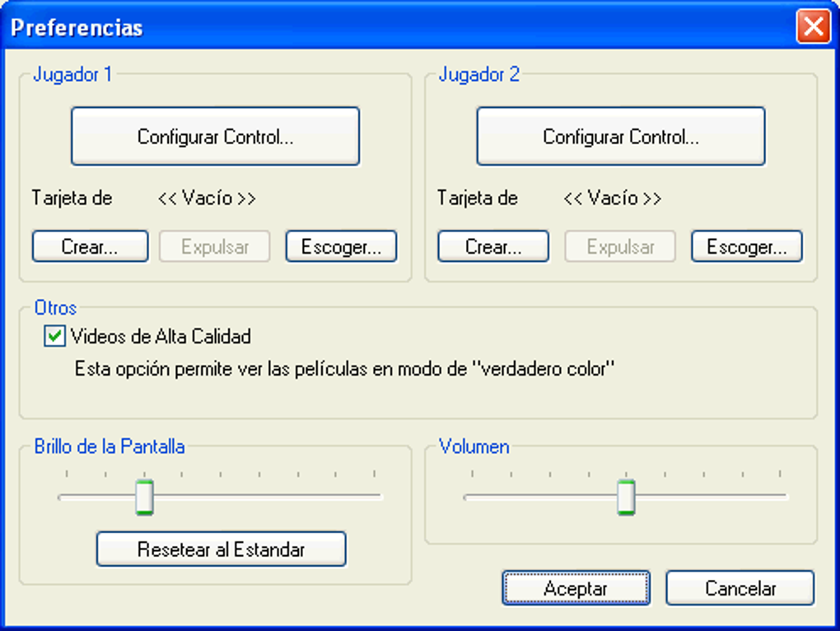Viewport: 840px width, 631px height.
Task: Click Escoger button for Jugador 2
Action: (746, 247)
